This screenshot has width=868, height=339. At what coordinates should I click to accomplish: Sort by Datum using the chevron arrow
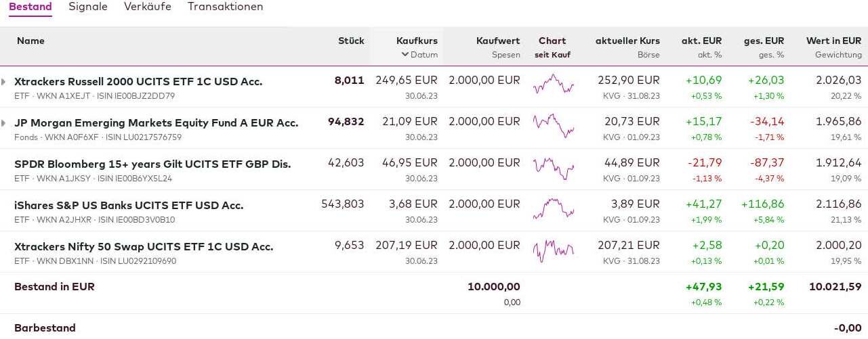pyautogui.click(x=405, y=55)
